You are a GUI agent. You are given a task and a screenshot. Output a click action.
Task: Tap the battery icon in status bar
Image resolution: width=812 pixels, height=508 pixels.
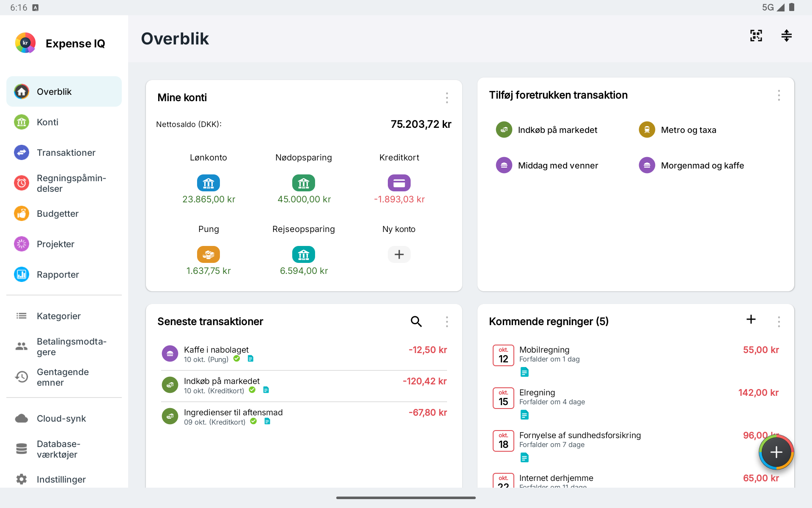tap(792, 7)
